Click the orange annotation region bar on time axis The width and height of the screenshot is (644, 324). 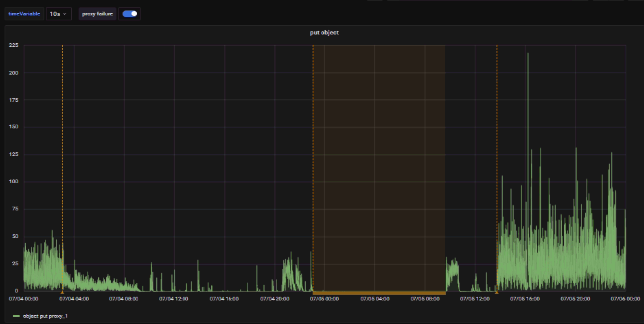coord(378,293)
